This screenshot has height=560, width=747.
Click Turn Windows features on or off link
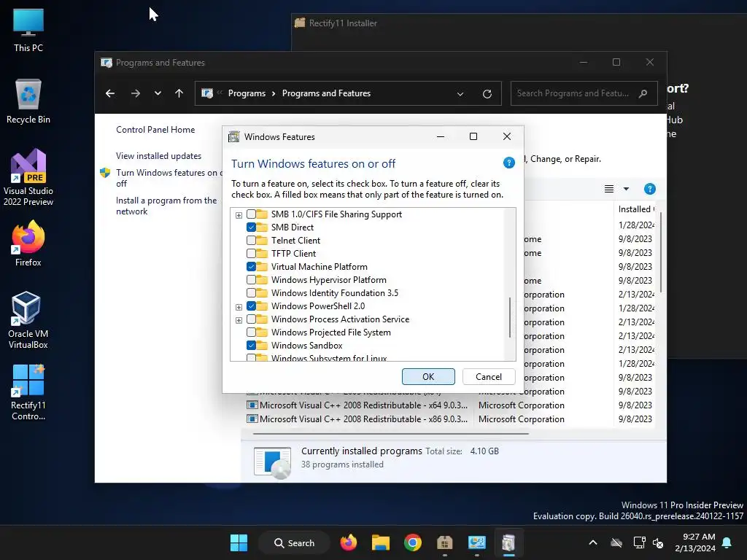pyautogui.click(x=169, y=178)
